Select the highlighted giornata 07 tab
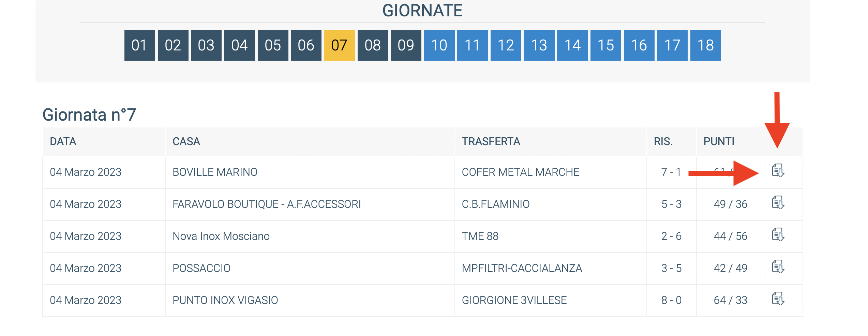This screenshot has width=868, height=336. point(339,45)
